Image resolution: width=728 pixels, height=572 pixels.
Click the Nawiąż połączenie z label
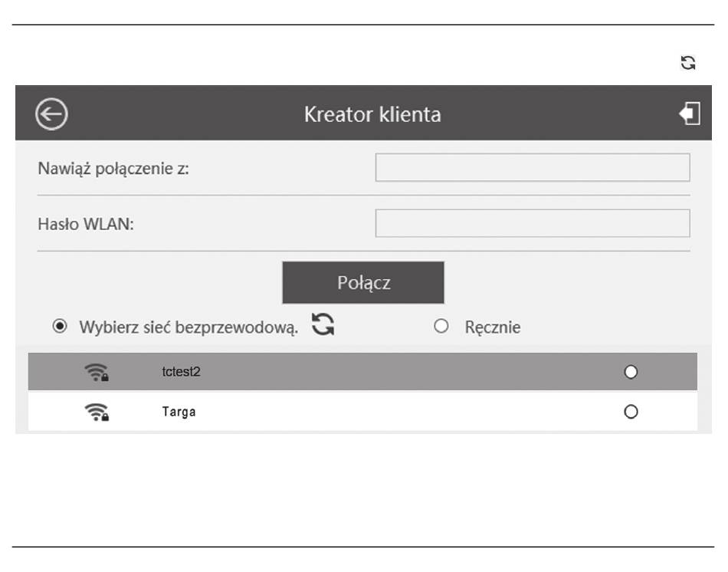click(113, 169)
